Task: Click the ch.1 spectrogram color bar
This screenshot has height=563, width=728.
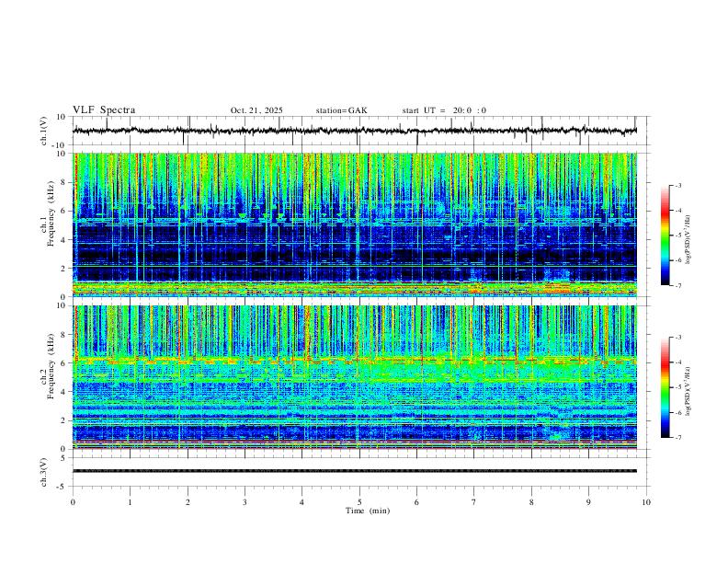Action: (x=665, y=236)
